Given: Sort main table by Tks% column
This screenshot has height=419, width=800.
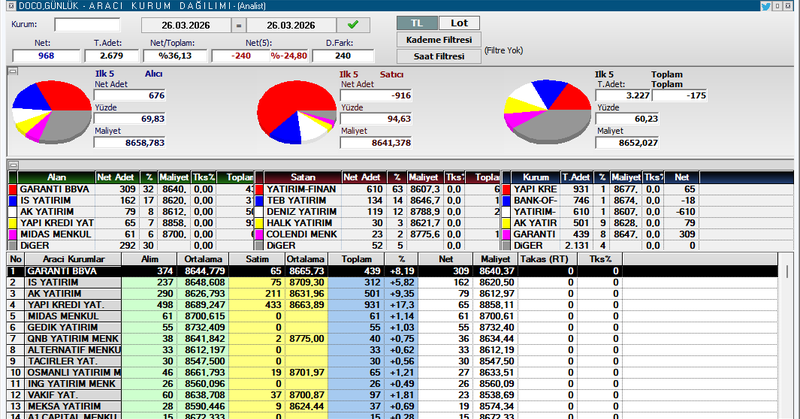Looking at the screenshot, I should click(600, 259).
